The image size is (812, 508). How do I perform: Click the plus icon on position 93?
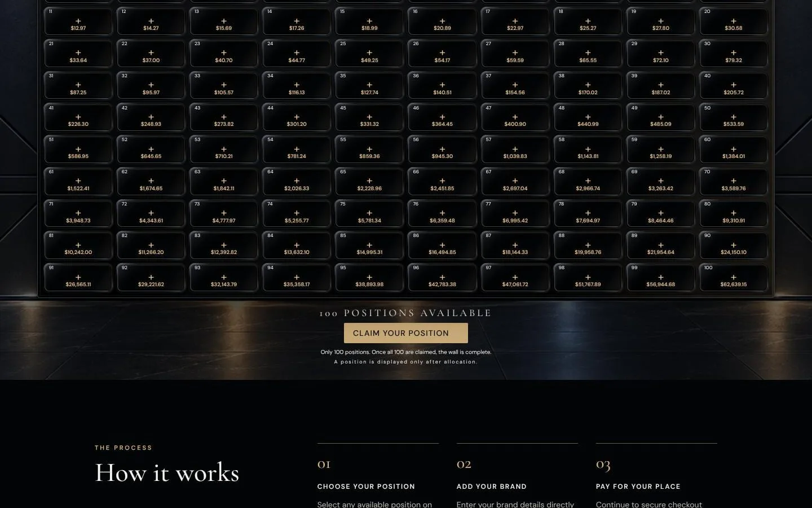pyautogui.click(x=224, y=277)
